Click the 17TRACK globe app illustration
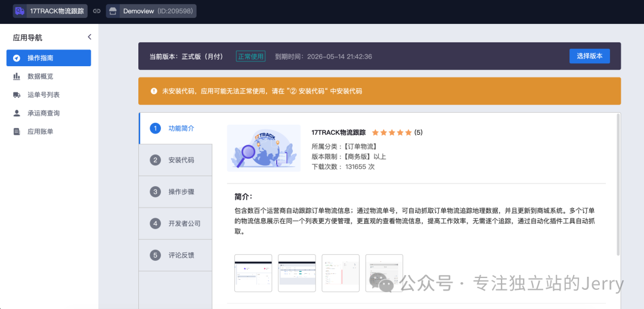This screenshot has width=644, height=309. (264, 148)
